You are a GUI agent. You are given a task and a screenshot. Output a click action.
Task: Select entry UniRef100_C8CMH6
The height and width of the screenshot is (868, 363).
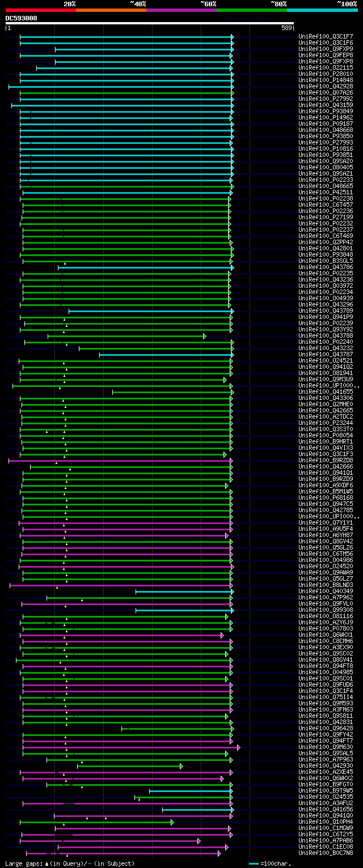[x=326, y=641]
